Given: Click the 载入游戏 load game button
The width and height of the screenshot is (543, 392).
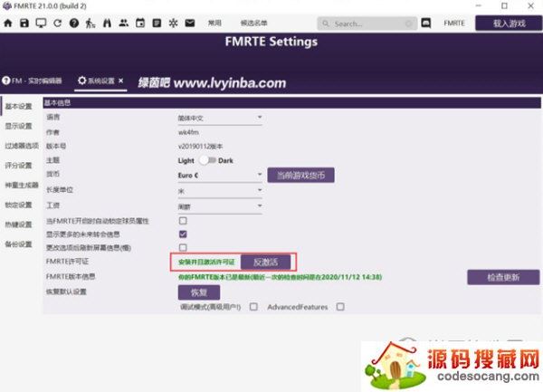Looking at the screenshot, I should click(509, 24).
